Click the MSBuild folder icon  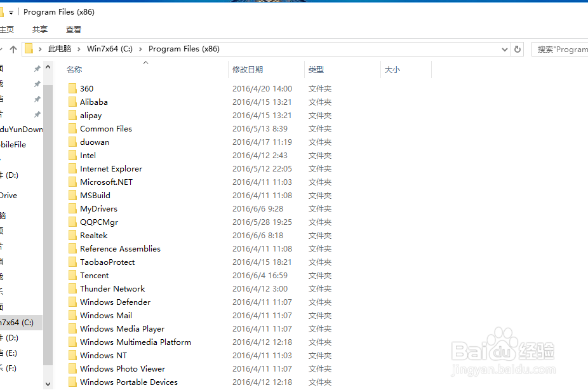[x=73, y=196]
